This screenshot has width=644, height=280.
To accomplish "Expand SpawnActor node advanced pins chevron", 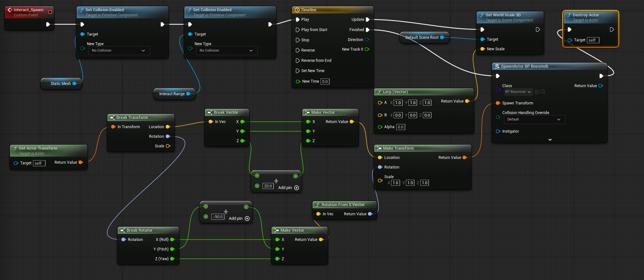I will point(550,140).
